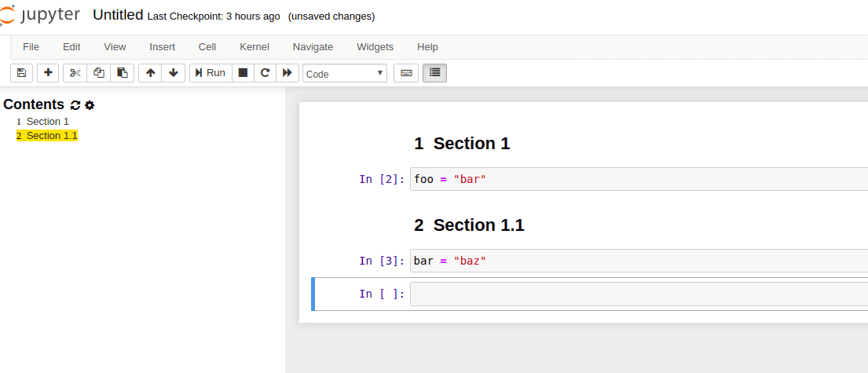The width and height of the screenshot is (868, 373).
Task: Open the Contents settings gear
Action: point(89,105)
